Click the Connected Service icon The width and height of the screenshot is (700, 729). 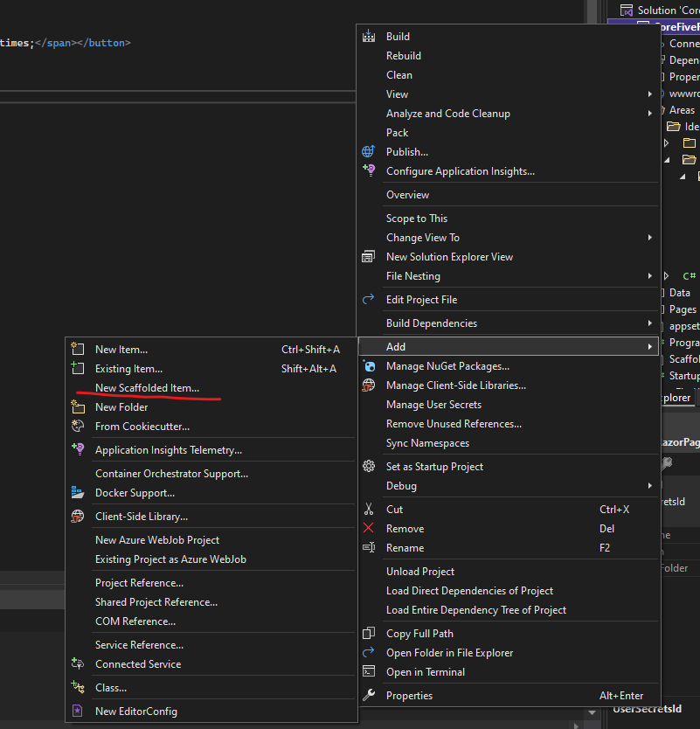click(x=78, y=663)
